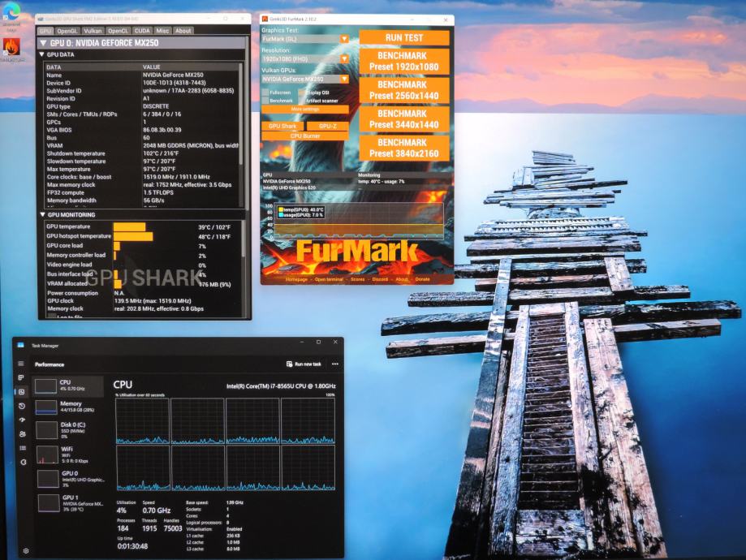This screenshot has height=560, width=746.
Task: Switch to About tab in GPU Shark
Action: point(183,31)
